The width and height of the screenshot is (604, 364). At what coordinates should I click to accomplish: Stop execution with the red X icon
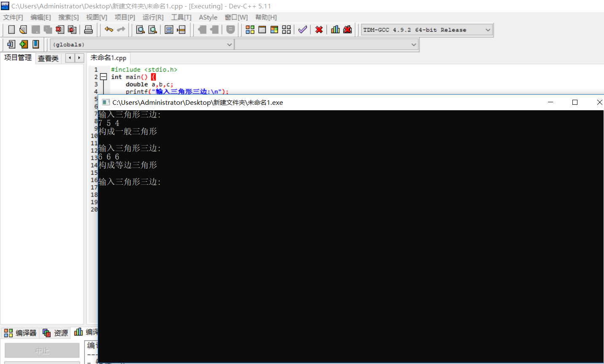coord(319,29)
